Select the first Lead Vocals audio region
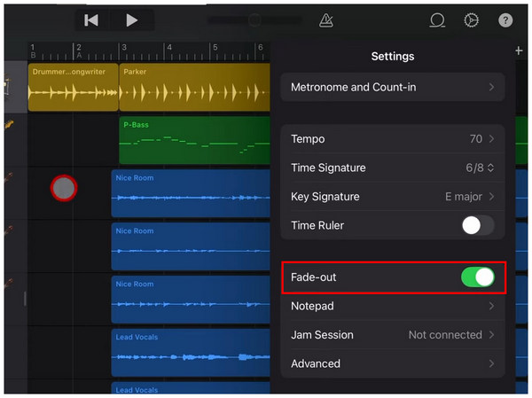The image size is (532, 398). pyautogui.click(x=190, y=353)
